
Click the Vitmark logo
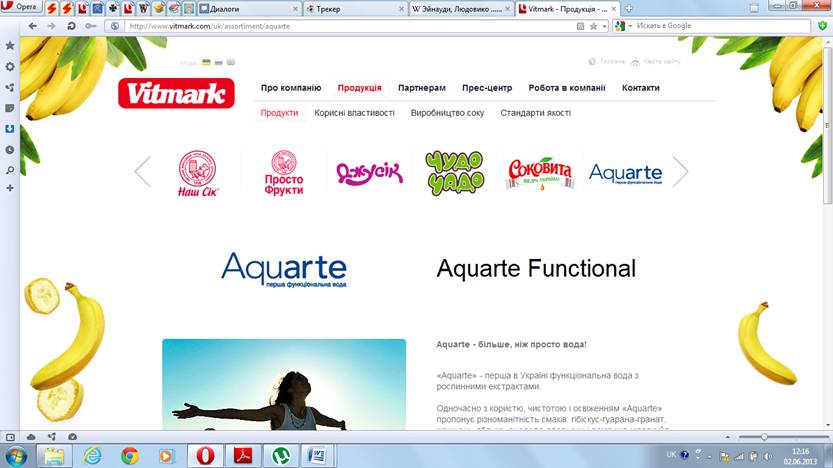click(176, 93)
